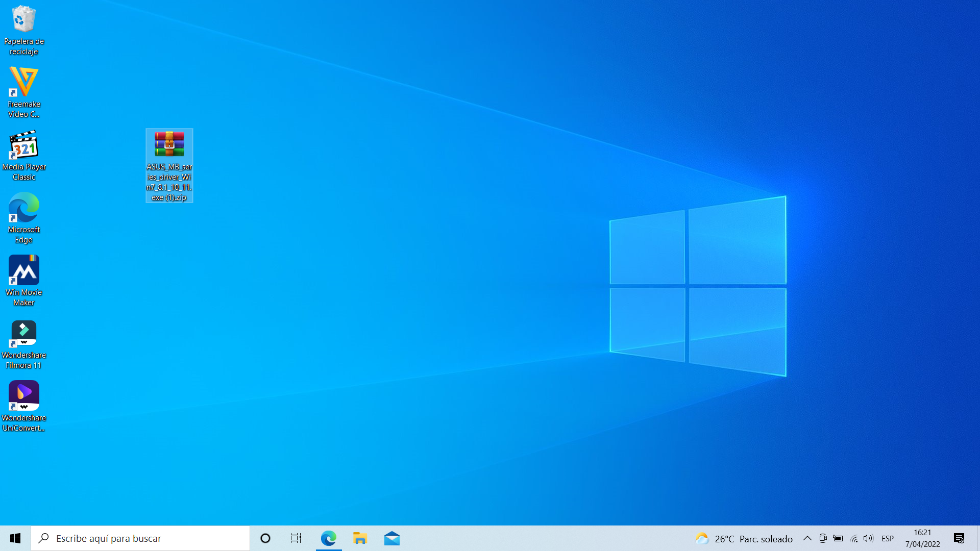Screen dimensions: 980x551
Task: Expand the hidden system tray icons
Action: (x=807, y=538)
